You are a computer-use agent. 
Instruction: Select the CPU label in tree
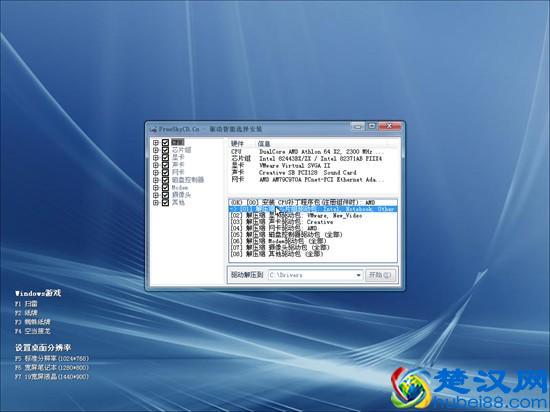coord(177,142)
